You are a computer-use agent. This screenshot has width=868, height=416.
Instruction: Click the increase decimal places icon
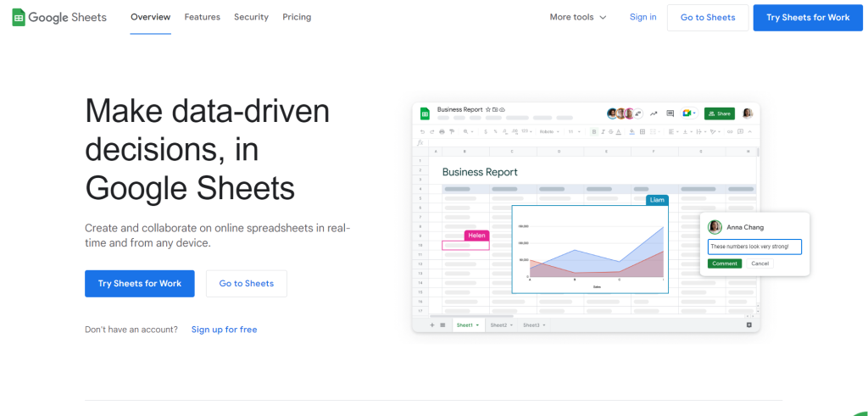coord(515,131)
